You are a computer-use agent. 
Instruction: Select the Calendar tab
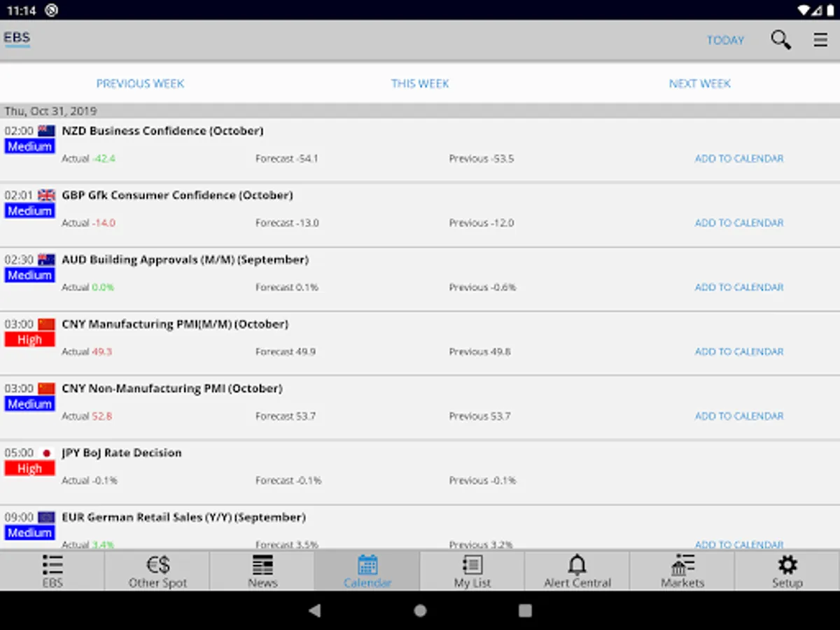(x=367, y=571)
